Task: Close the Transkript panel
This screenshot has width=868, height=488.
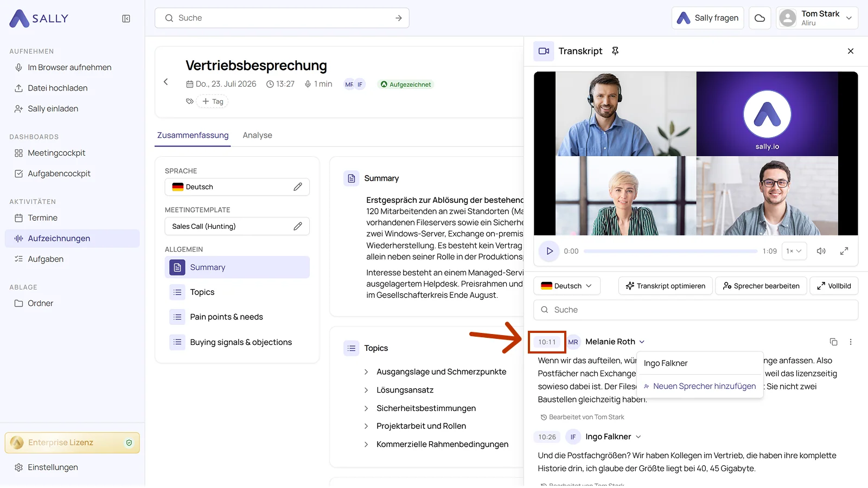Action: 851,51
